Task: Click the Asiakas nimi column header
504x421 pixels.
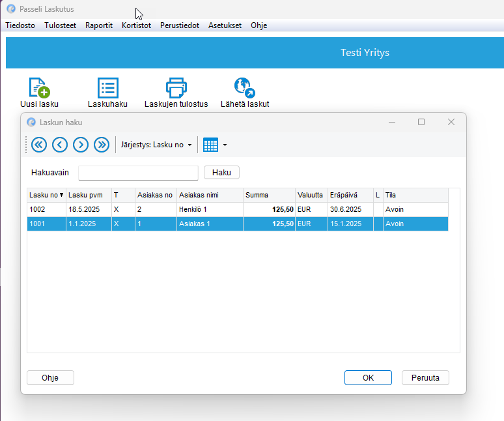Action: pos(210,195)
